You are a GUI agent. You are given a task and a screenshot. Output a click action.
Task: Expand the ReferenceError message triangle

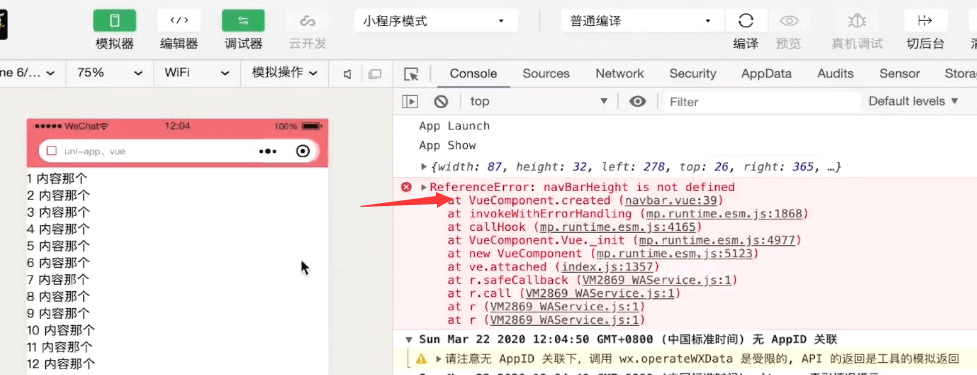(x=424, y=187)
